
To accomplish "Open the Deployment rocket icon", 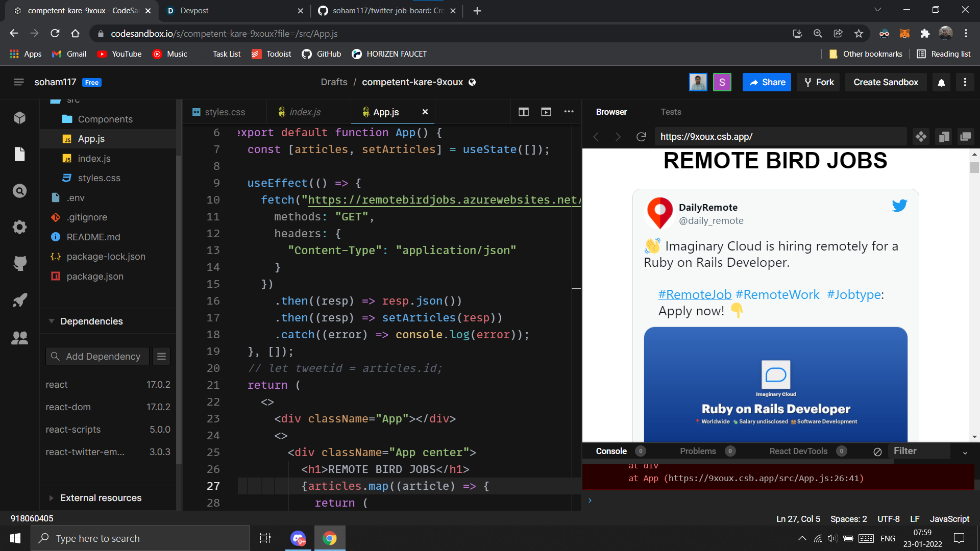I will coord(19,300).
